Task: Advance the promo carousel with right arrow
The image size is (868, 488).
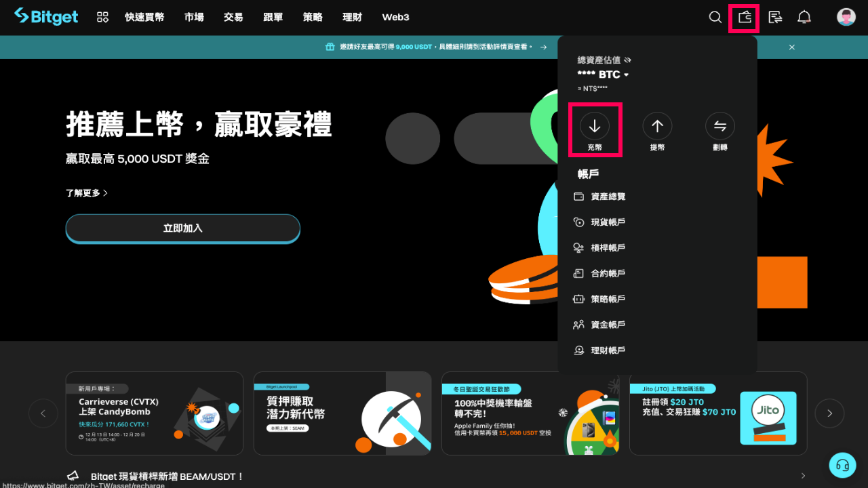Action: tap(829, 413)
